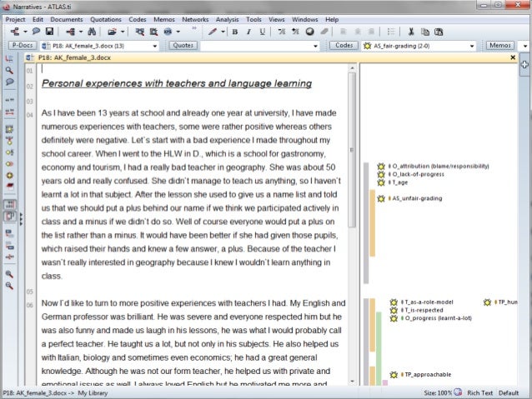
Task: Open the binoculars search tool in toolbar
Action: pos(92,32)
